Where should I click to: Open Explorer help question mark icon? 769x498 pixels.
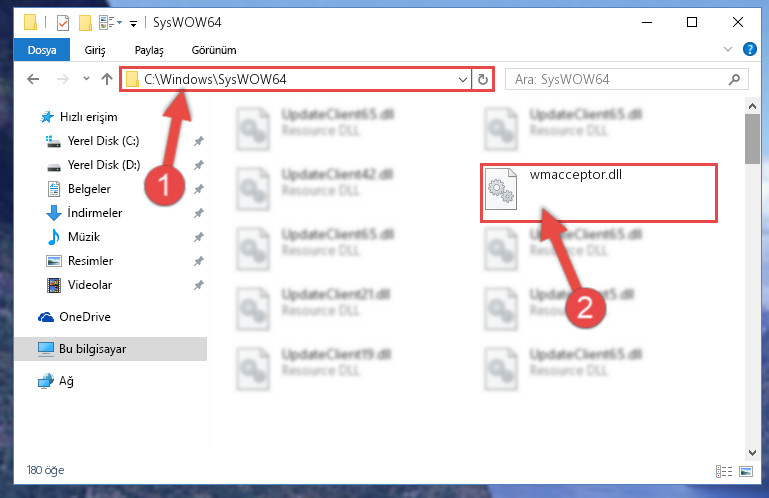coord(749,49)
